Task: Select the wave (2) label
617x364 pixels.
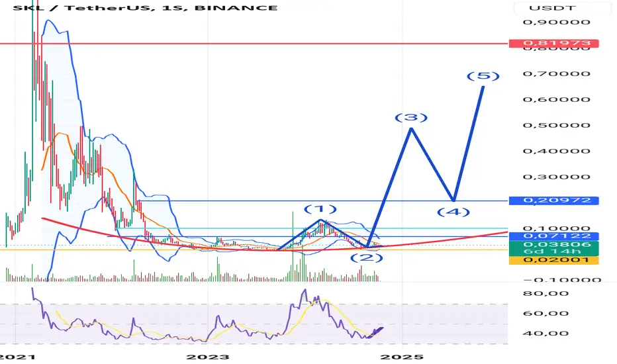Action: pos(366,257)
